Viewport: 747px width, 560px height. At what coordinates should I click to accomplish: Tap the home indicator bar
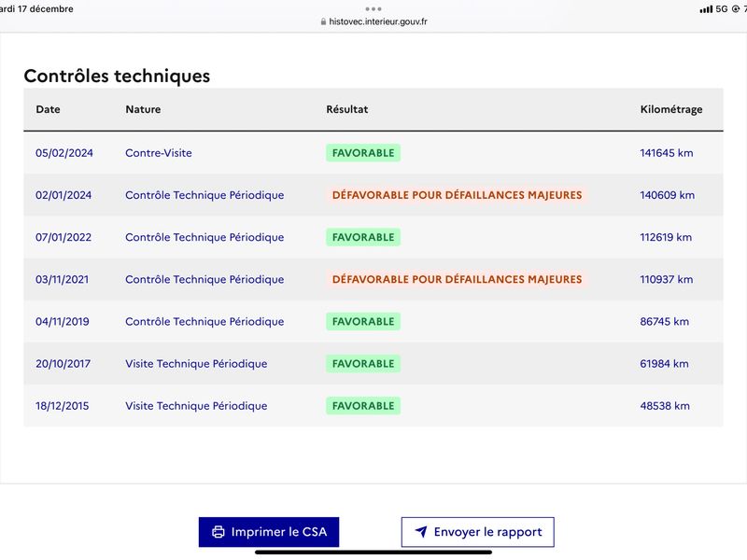point(373,553)
